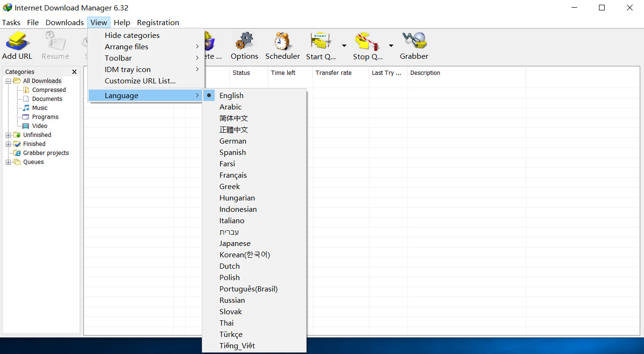Image resolution: width=644 pixels, height=354 pixels.
Task: Select the Programs category icon
Action: pos(26,117)
